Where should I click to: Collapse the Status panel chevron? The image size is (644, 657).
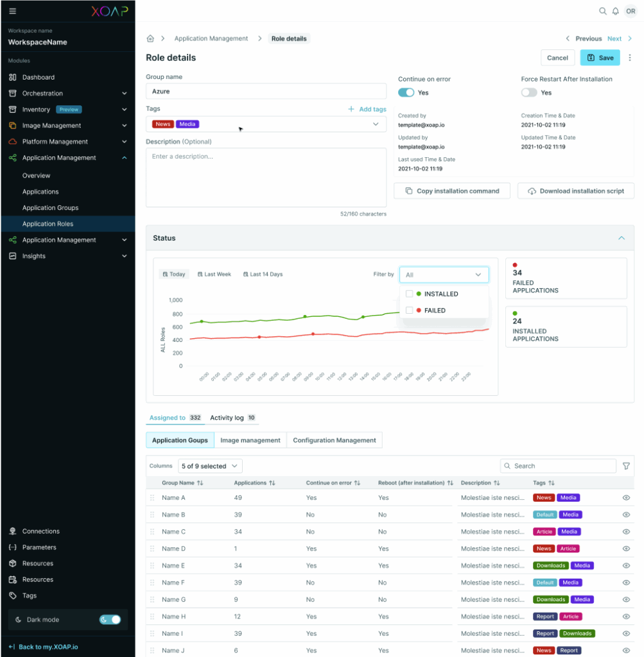pos(621,238)
